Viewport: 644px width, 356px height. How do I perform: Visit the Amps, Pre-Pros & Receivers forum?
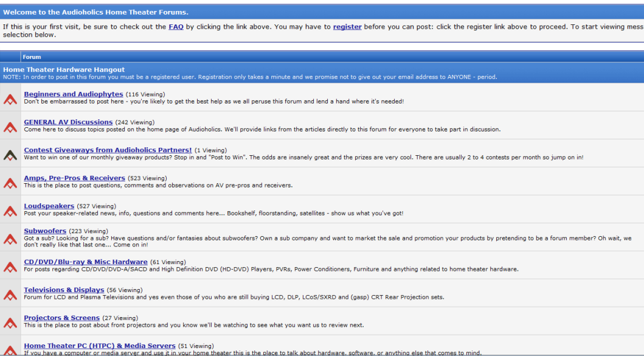pos(74,178)
